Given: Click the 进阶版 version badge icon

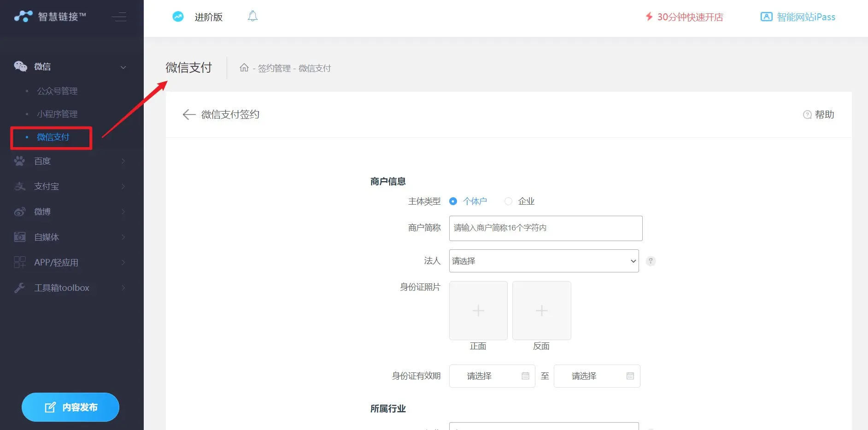Looking at the screenshot, I should 178,17.
